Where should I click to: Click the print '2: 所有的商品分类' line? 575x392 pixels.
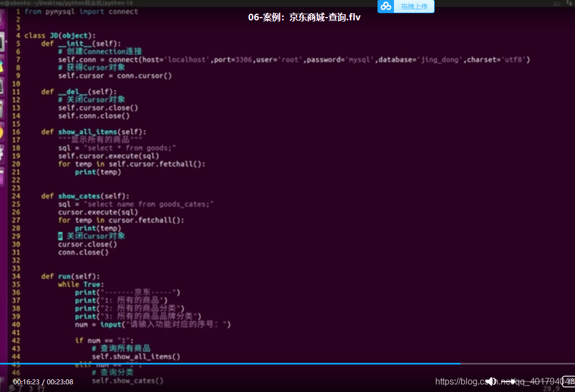coord(129,308)
